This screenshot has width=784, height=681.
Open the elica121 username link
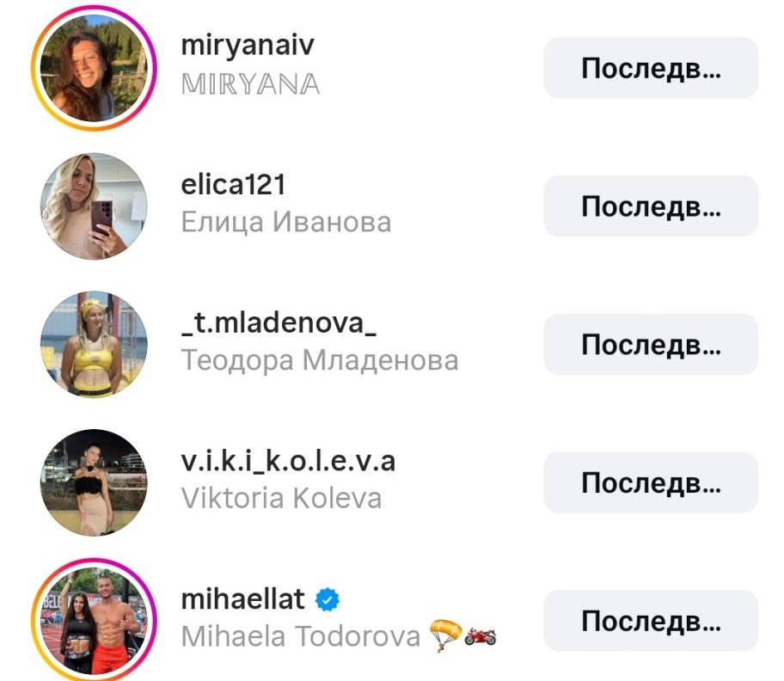pyautogui.click(x=233, y=184)
